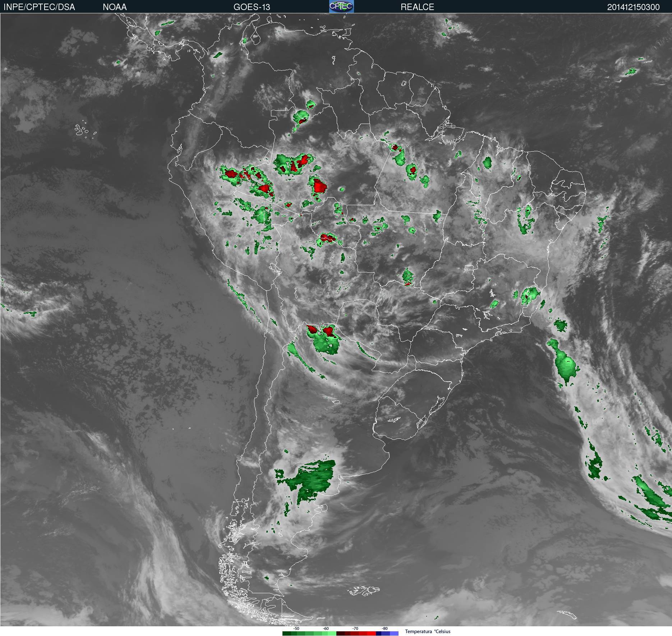Viewport: 672px width, 636px height.
Task: Click the -60 value on the temperature scale
Action: coord(326,628)
